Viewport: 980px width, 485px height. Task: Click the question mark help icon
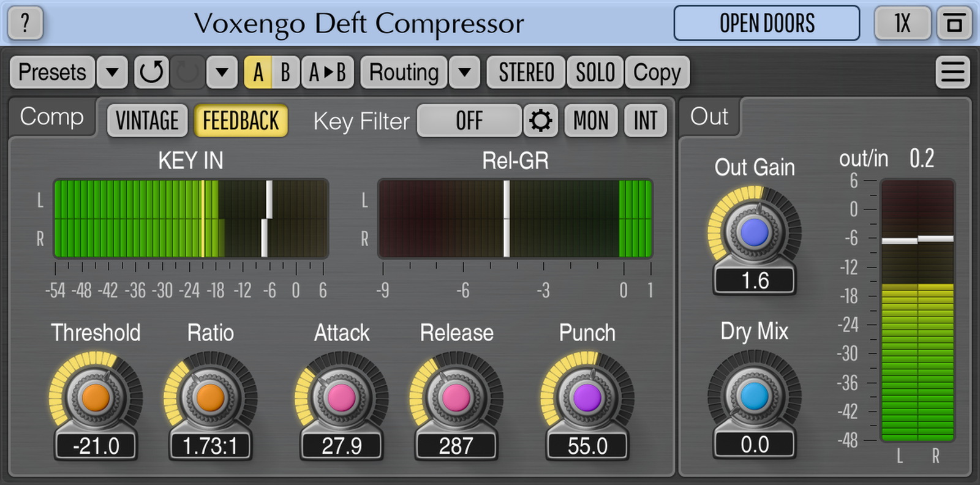[x=25, y=23]
